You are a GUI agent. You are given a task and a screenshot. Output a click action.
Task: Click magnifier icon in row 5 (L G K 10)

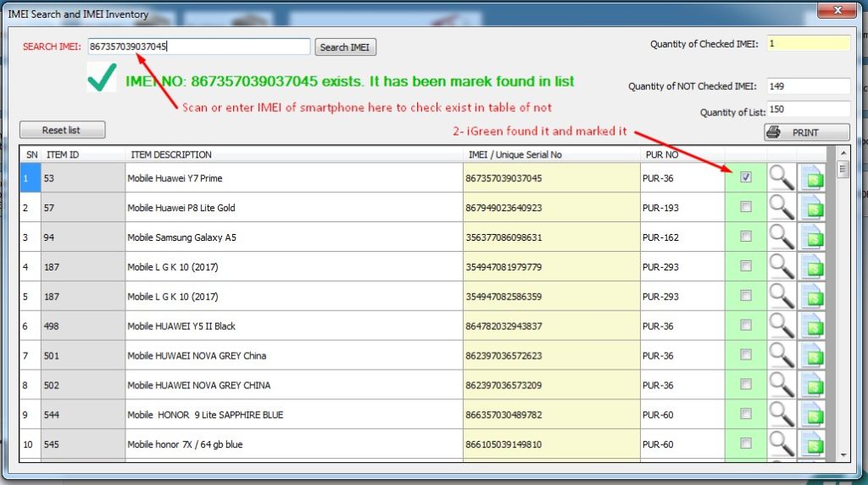(782, 296)
